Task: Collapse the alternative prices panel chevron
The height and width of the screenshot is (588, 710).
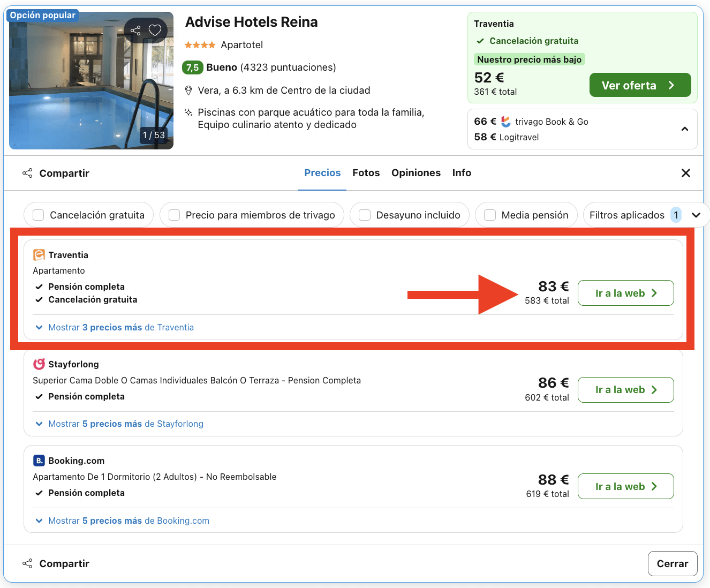Action: tap(684, 129)
